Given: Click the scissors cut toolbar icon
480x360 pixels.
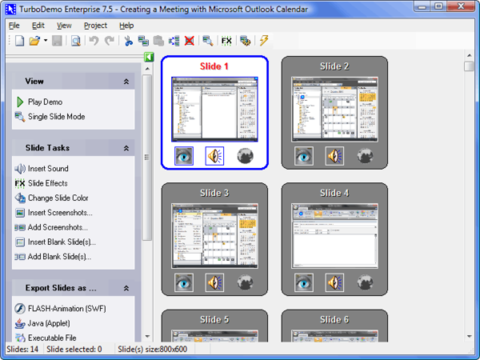Looking at the screenshot, I should click(128, 41).
